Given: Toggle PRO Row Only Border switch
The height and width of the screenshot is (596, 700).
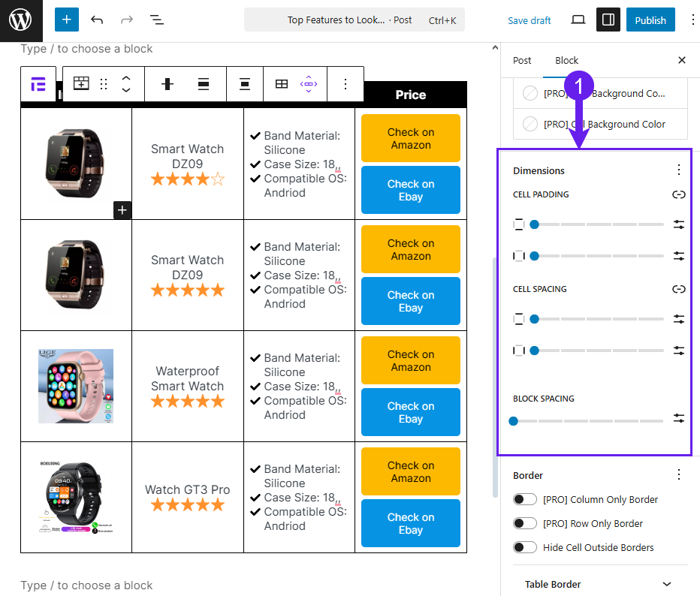Looking at the screenshot, I should [x=524, y=523].
